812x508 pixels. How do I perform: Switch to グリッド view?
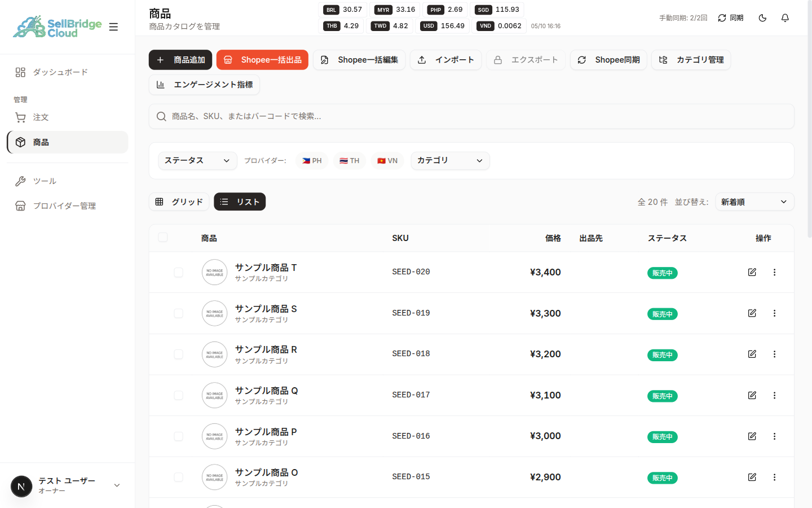click(x=179, y=202)
